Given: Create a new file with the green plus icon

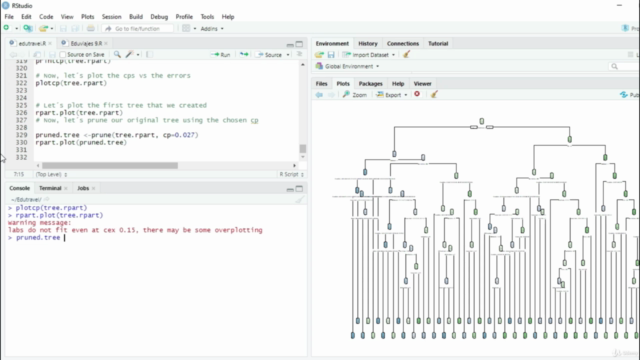Looking at the screenshot, I should coord(7,28).
